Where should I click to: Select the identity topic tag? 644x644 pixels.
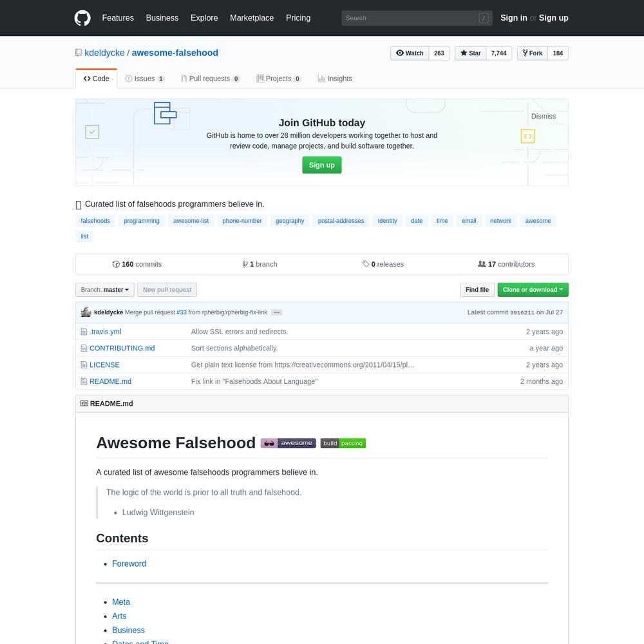387,221
